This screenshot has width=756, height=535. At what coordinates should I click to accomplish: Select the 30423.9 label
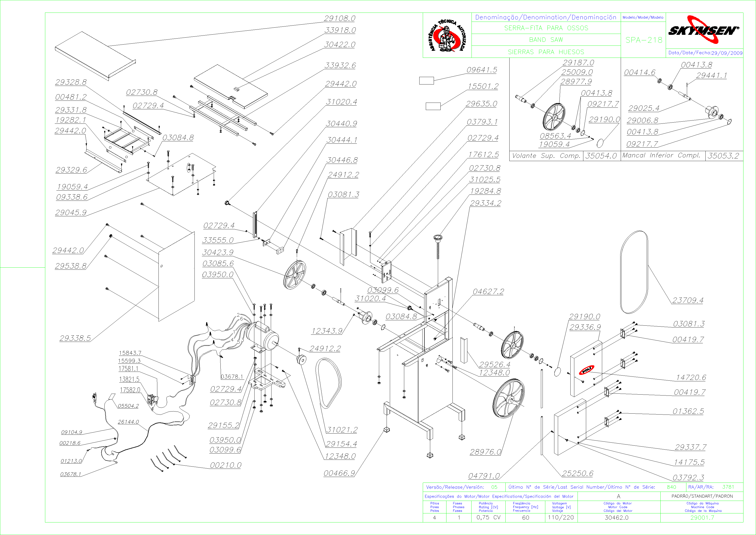218,252
